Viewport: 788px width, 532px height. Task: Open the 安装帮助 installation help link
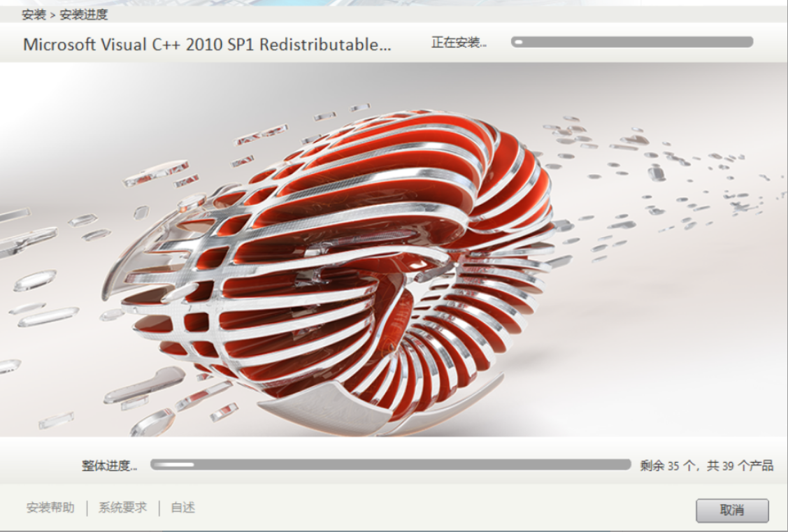coord(50,508)
